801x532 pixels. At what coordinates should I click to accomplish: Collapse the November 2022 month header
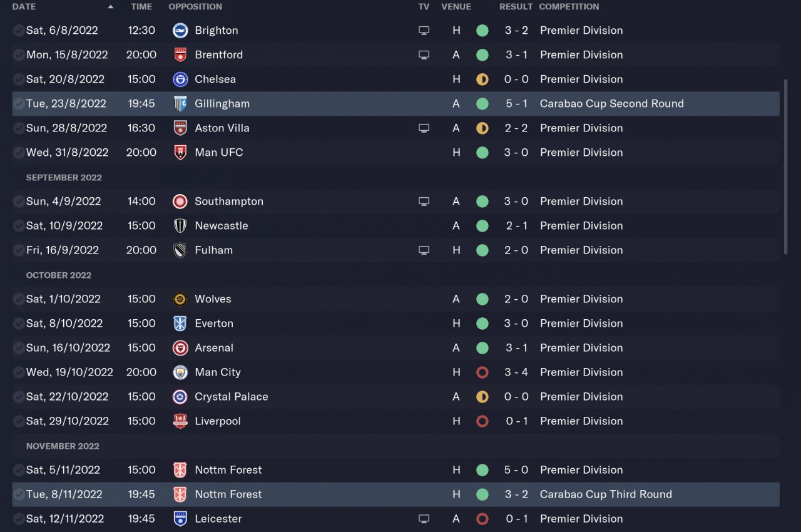coord(63,446)
